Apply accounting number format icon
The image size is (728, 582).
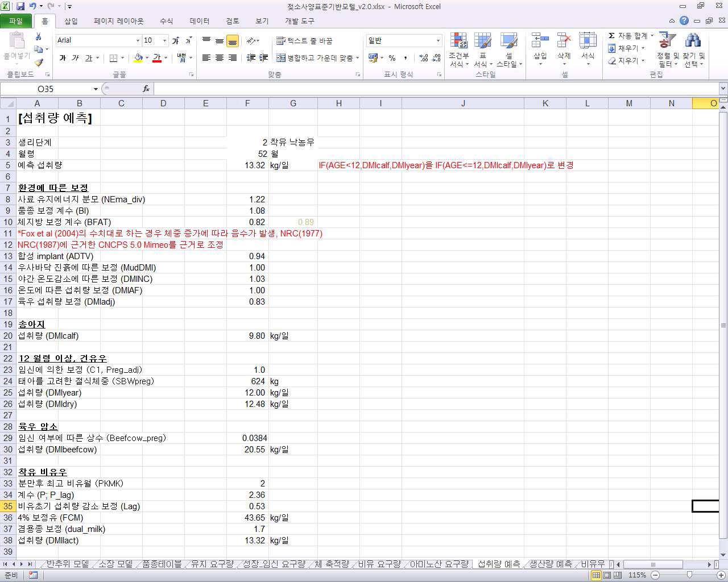tap(373, 58)
